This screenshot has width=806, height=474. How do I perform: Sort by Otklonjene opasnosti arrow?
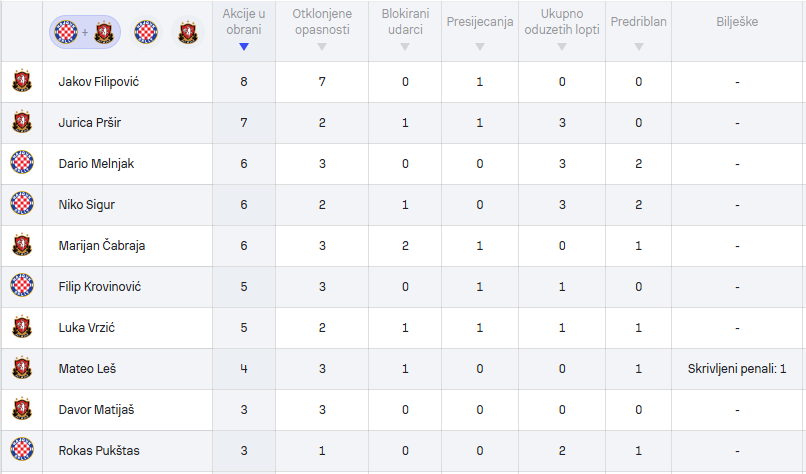coord(322,47)
